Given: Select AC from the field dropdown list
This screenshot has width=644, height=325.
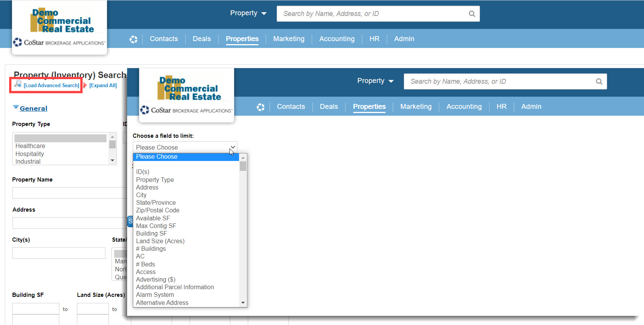Looking at the screenshot, I should (x=186, y=256).
